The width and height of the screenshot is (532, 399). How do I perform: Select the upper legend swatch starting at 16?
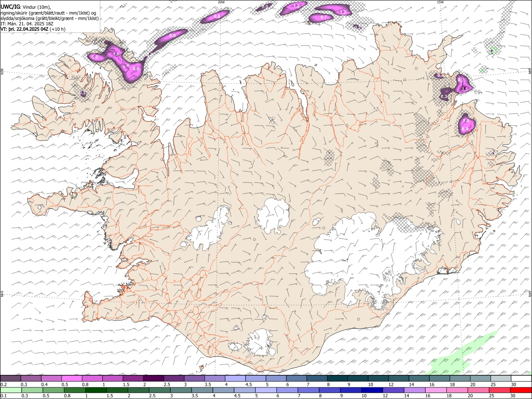click(440, 378)
